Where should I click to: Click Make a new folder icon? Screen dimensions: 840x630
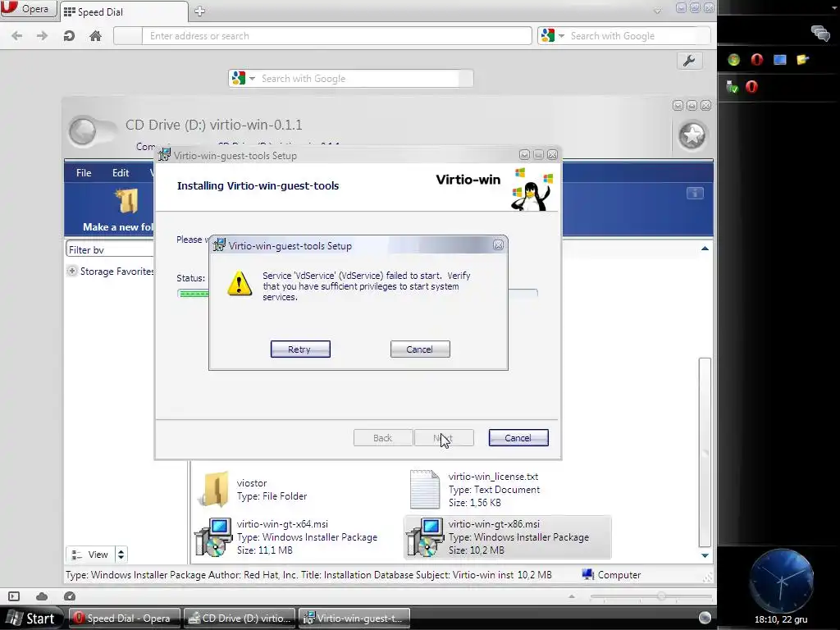tap(127, 202)
